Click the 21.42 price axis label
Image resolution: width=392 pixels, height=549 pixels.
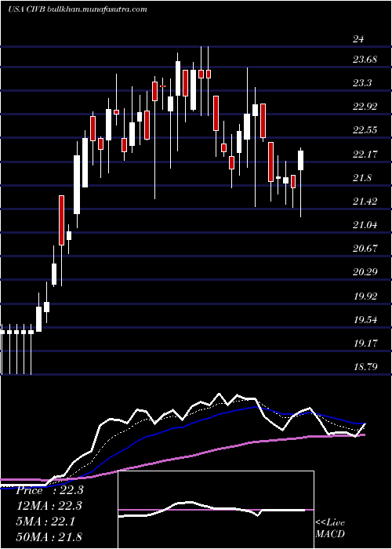pos(365,201)
